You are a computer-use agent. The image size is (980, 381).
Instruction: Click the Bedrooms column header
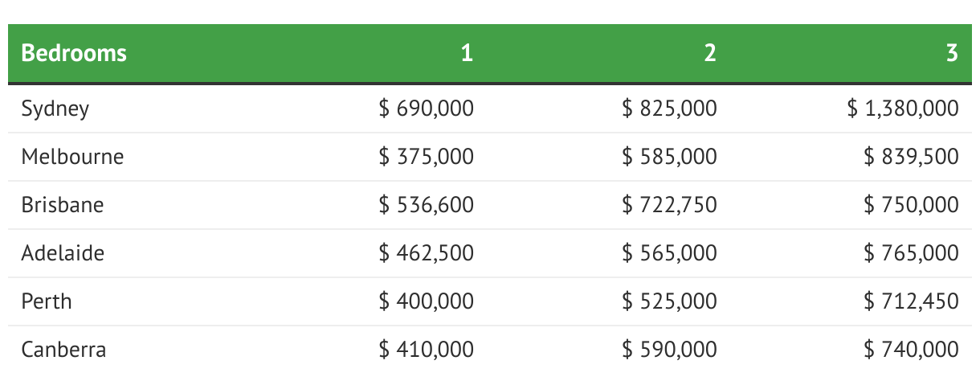point(74,53)
